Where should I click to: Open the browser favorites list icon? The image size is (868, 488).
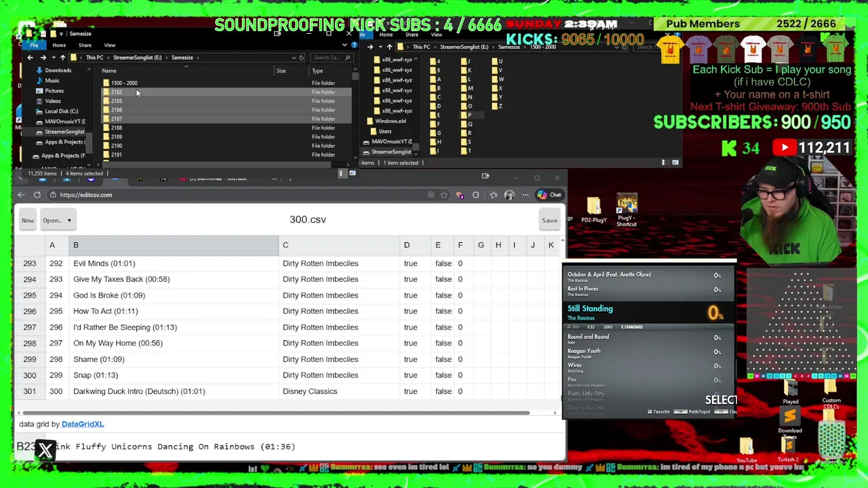click(x=493, y=195)
